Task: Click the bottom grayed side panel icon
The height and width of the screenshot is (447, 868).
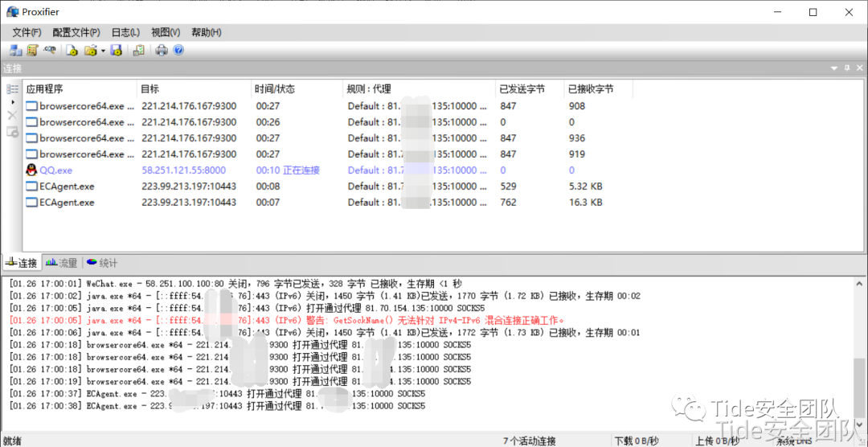Action: pyautogui.click(x=12, y=132)
